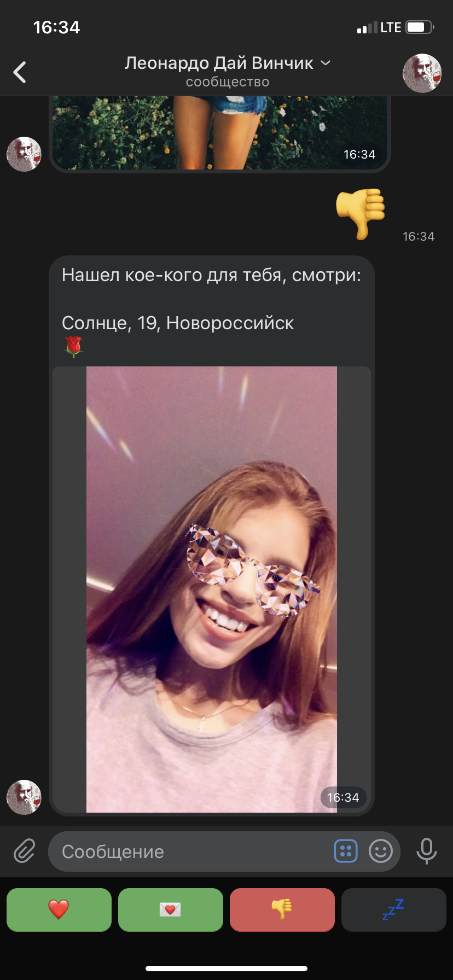Send a message with the love letter button
Image resolution: width=453 pixels, height=980 pixels.
coord(171,909)
